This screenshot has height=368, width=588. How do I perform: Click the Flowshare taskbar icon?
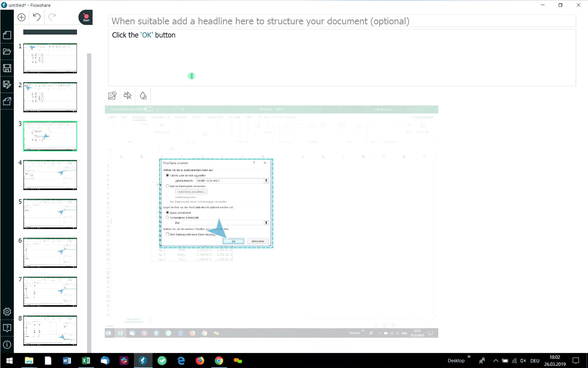coord(143,360)
